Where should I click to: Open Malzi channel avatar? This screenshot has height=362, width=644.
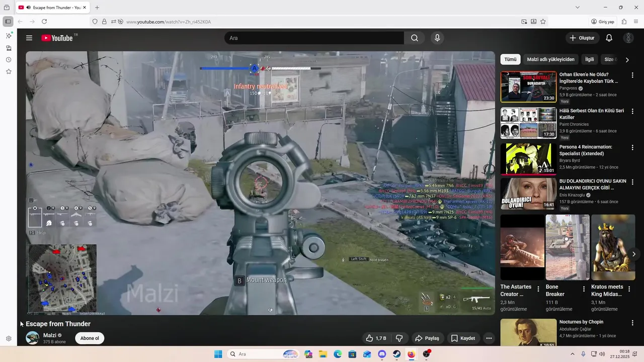pyautogui.click(x=32, y=338)
